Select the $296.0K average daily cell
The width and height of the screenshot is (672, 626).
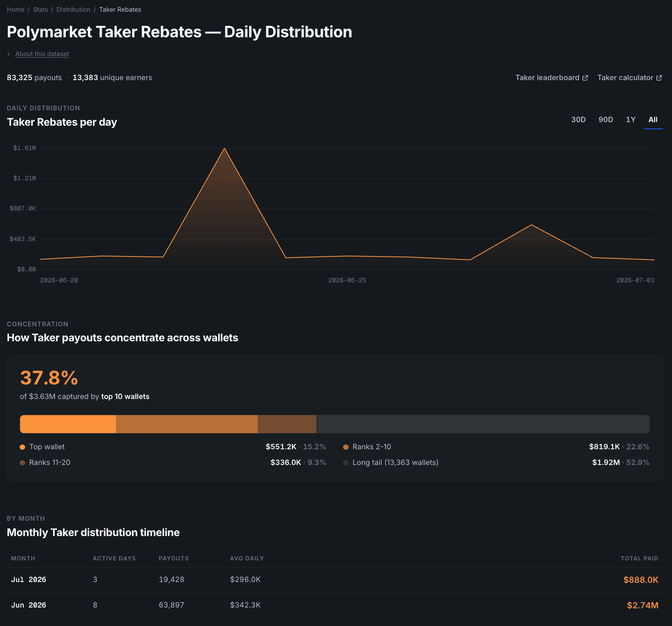click(245, 579)
